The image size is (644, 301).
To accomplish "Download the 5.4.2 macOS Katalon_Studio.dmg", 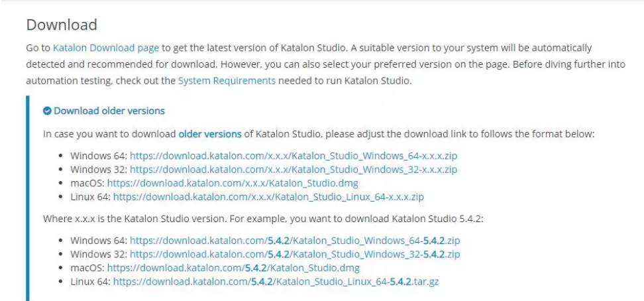I will (x=233, y=268).
